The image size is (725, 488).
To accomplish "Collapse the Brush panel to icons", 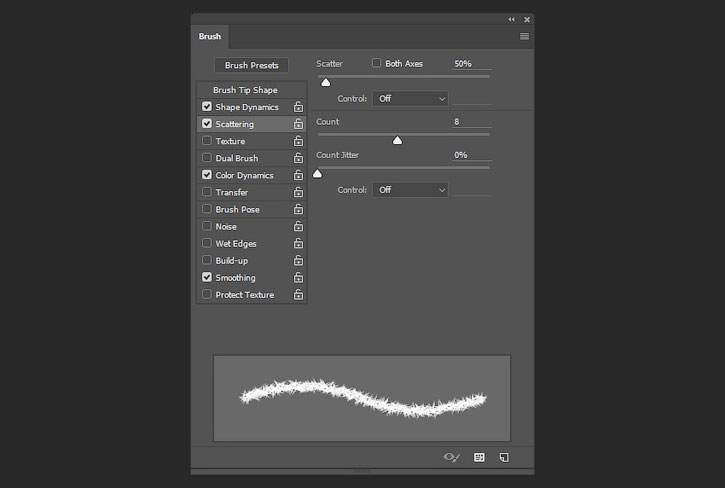I will point(511,19).
